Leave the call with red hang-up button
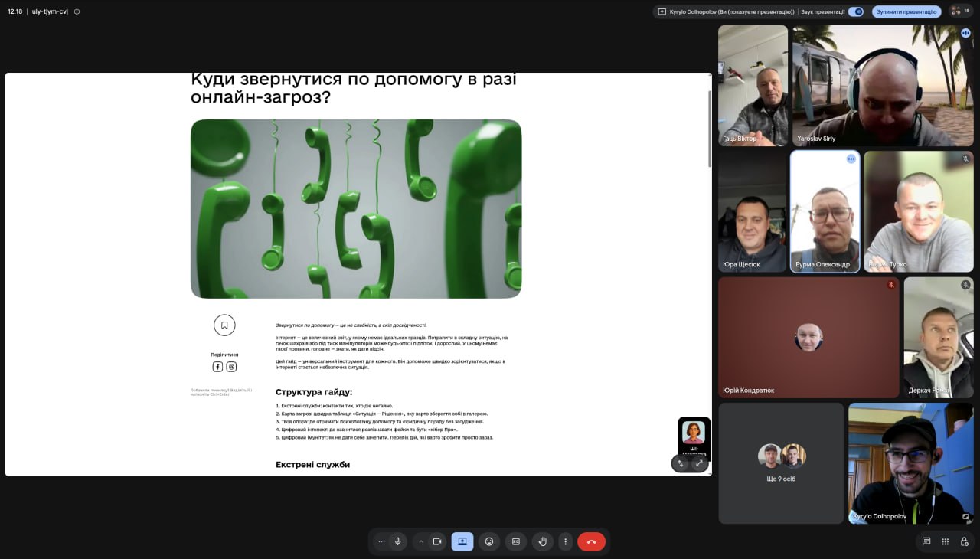The width and height of the screenshot is (980, 559). (x=591, y=541)
